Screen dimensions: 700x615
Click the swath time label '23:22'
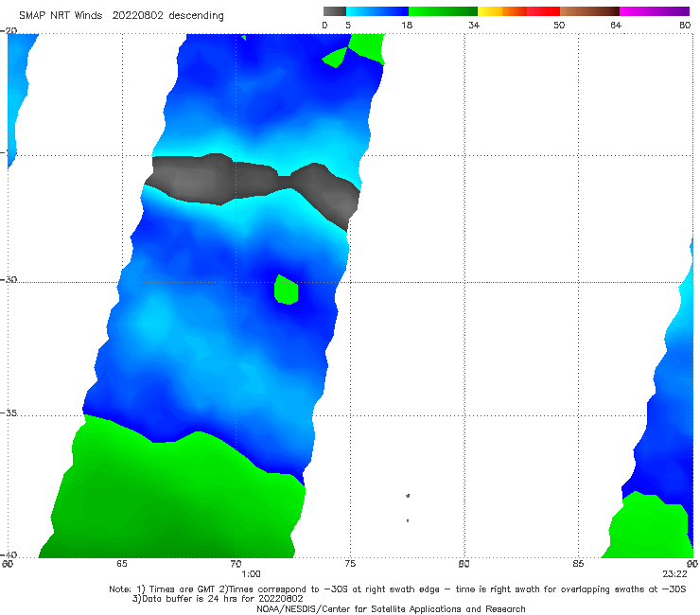click(674, 574)
